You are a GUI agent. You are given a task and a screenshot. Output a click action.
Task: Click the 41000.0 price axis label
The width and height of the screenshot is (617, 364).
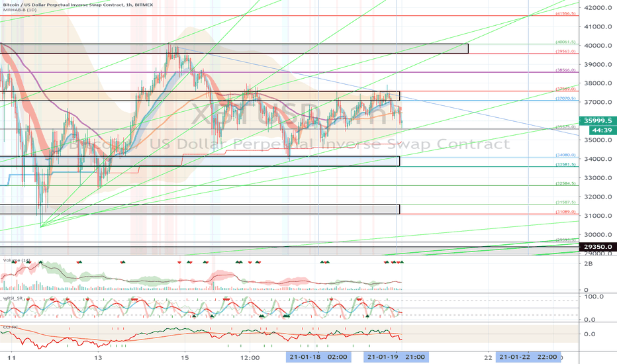tap(598, 26)
